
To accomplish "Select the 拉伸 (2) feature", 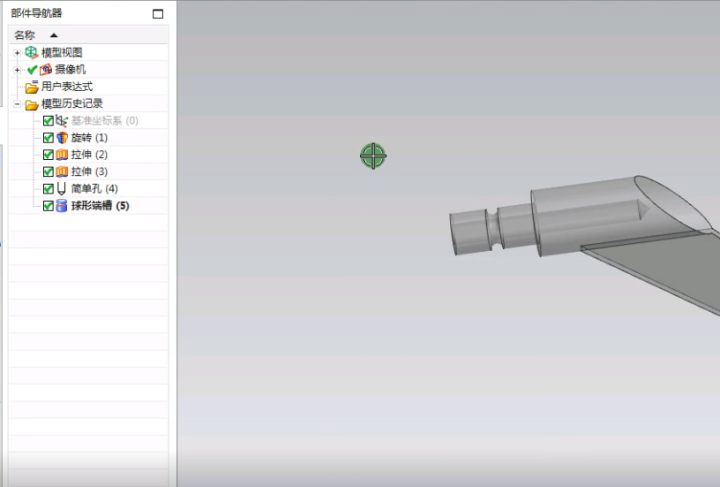I will pos(90,155).
